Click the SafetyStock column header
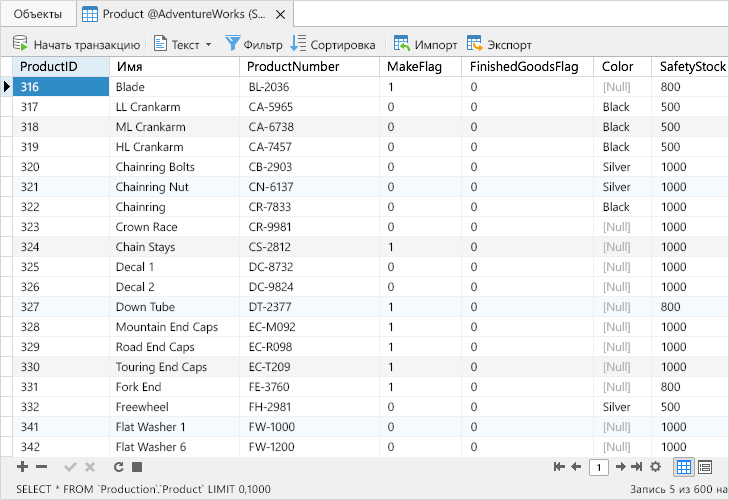The height and width of the screenshot is (500, 729). pyautogui.click(x=690, y=67)
